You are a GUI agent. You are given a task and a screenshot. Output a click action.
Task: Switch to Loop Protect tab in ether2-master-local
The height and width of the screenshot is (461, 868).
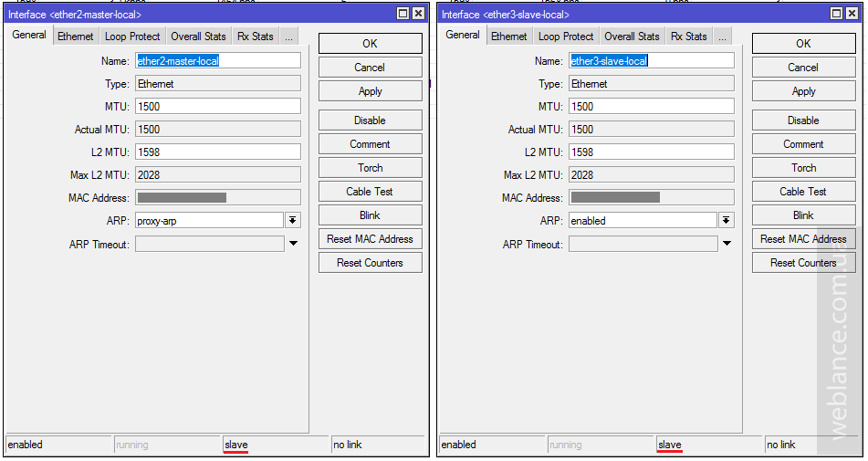pyautogui.click(x=132, y=37)
